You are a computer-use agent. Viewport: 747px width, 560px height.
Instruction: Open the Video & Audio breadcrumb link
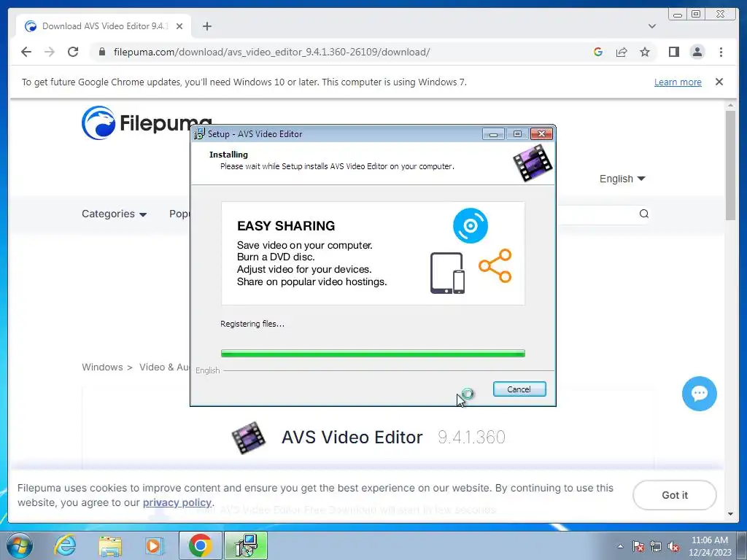pyautogui.click(x=164, y=367)
